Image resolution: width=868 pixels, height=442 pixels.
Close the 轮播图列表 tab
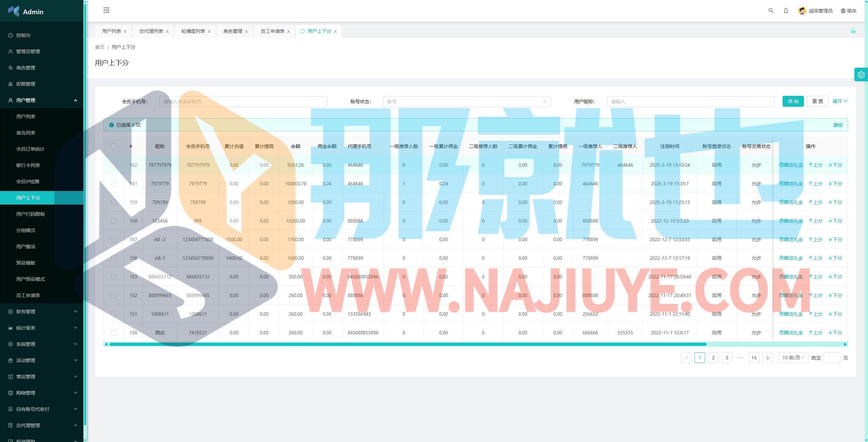[x=209, y=31]
